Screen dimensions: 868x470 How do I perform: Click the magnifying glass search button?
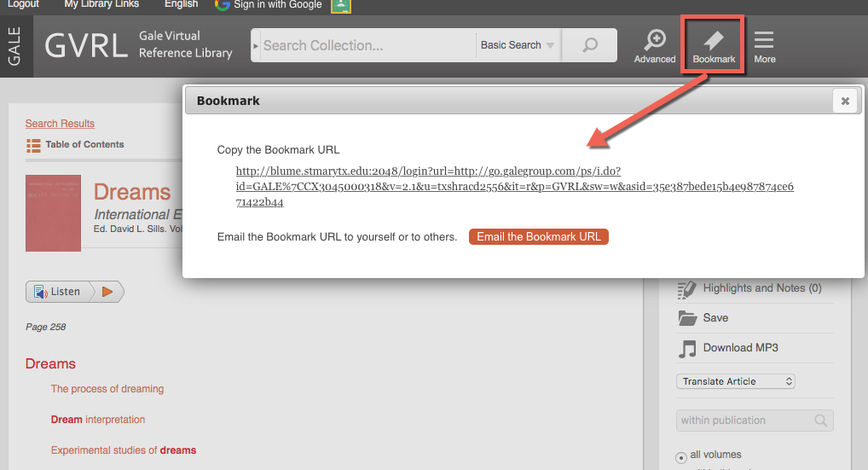pos(590,45)
